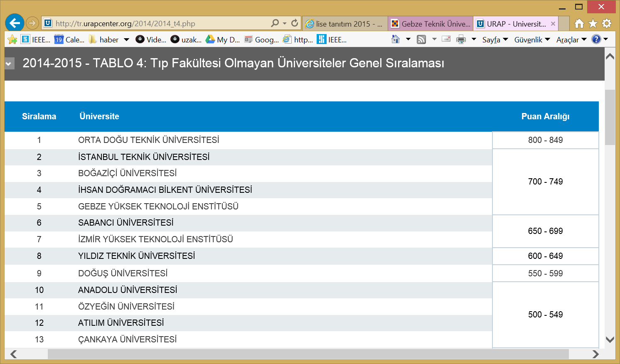Image resolution: width=620 pixels, height=364 pixels.
Task: Expand the Help dropdown arrow
Action: (606, 39)
